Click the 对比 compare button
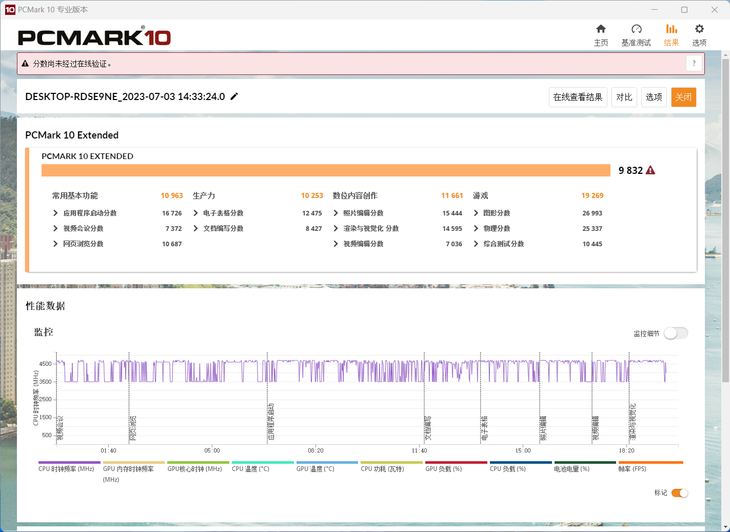The width and height of the screenshot is (730, 532). coord(624,97)
